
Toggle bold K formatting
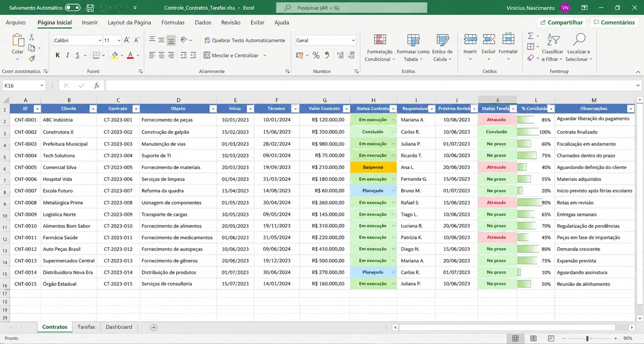click(x=57, y=55)
